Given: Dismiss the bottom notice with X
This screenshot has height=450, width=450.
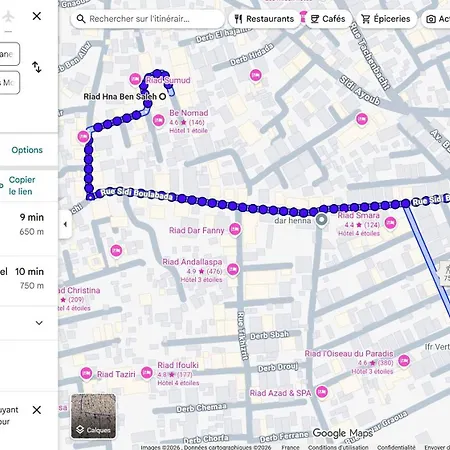Looking at the screenshot, I should click(x=37, y=410).
